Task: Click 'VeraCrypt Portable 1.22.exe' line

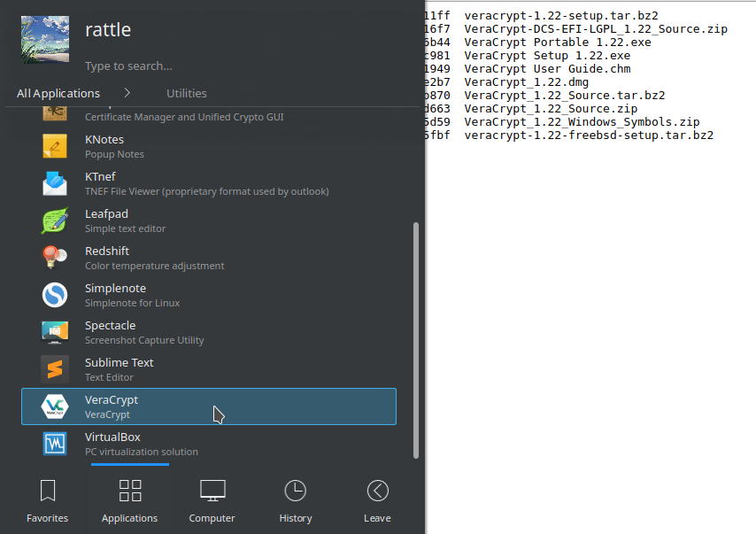Action: click(x=558, y=43)
